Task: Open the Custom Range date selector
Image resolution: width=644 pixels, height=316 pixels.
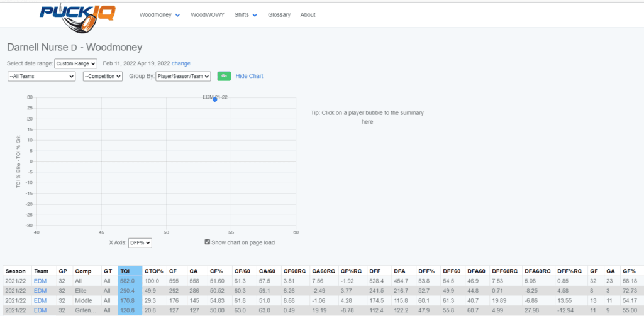Action: pos(75,63)
